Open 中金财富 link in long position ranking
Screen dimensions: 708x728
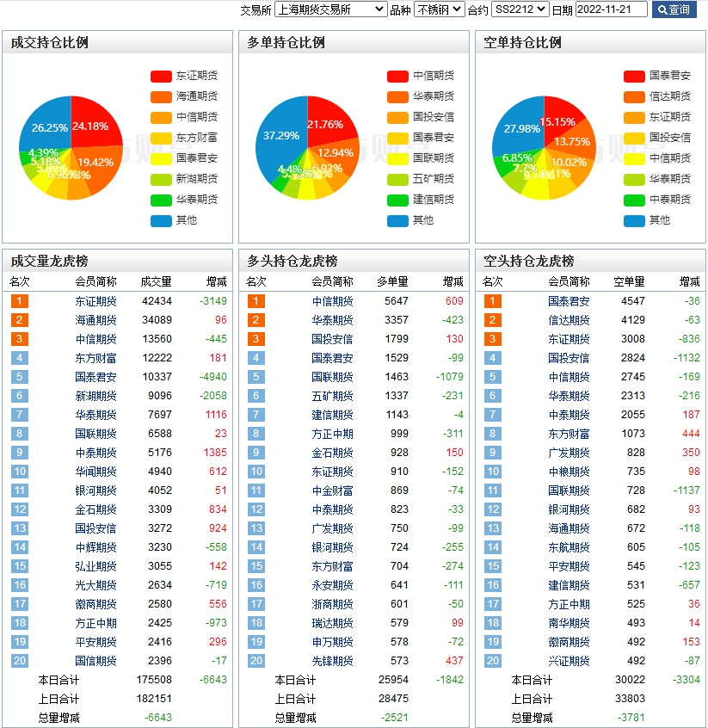click(332, 490)
